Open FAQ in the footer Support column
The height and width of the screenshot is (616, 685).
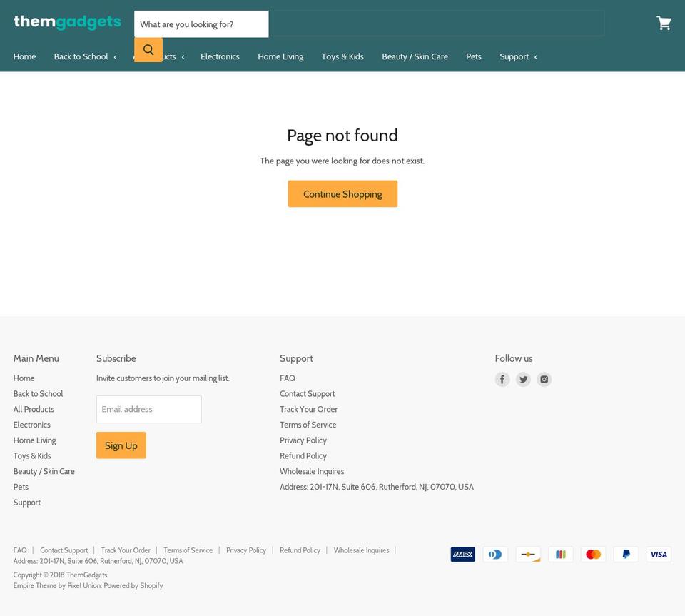(x=287, y=378)
